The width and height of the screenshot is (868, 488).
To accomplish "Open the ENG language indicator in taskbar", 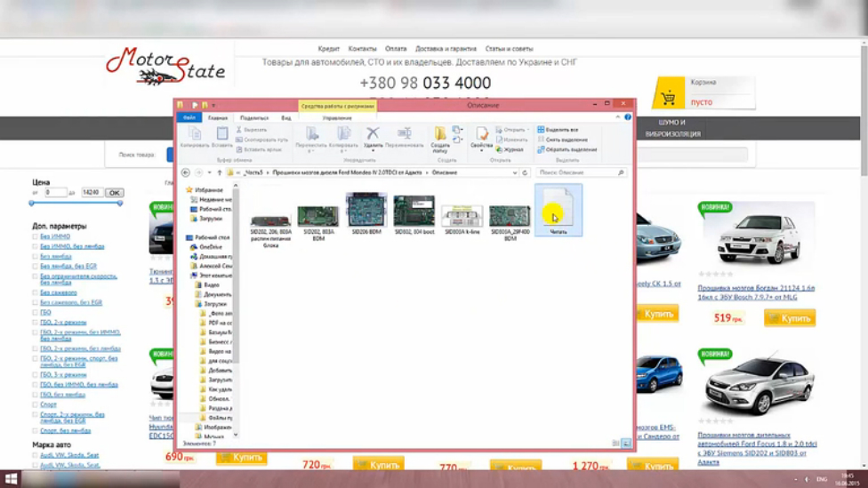I will pyautogui.click(x=822, y=479).
